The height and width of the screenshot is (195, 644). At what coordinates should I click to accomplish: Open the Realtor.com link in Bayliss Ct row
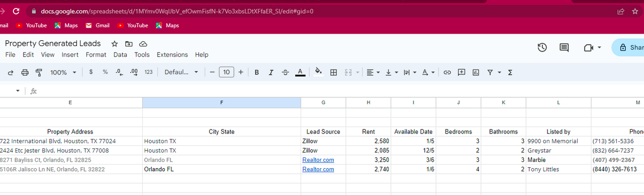pos(318,160)
